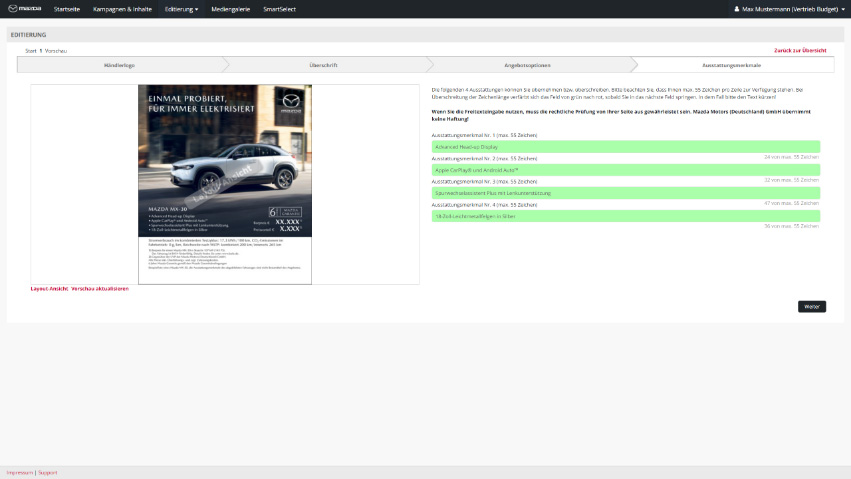The width and height of the screenshot is (851, 479).
Task: Click the Zurück zur Übersicht link
Action: [x=799, y=50]
